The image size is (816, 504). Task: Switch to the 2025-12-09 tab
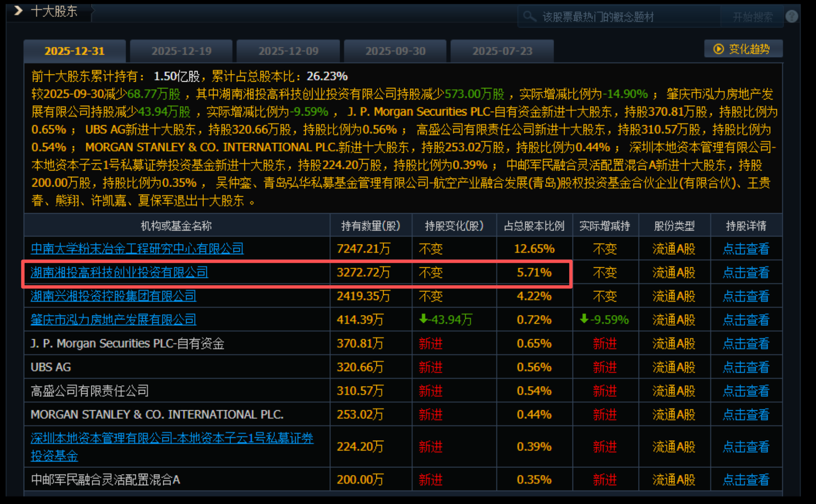coord(288,51)
